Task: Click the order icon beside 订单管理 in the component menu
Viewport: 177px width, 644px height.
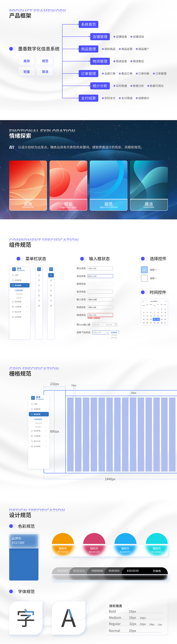Action: [x=13, y=307]
